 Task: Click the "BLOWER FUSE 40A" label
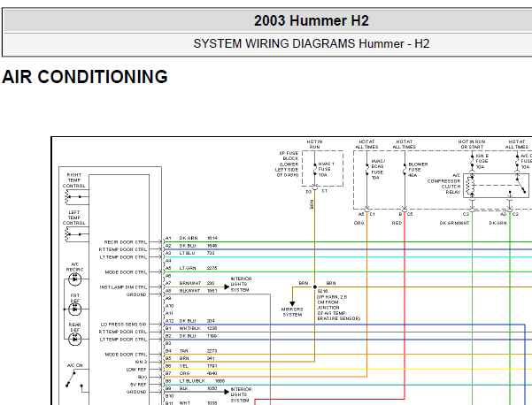[x=418, y=170]
